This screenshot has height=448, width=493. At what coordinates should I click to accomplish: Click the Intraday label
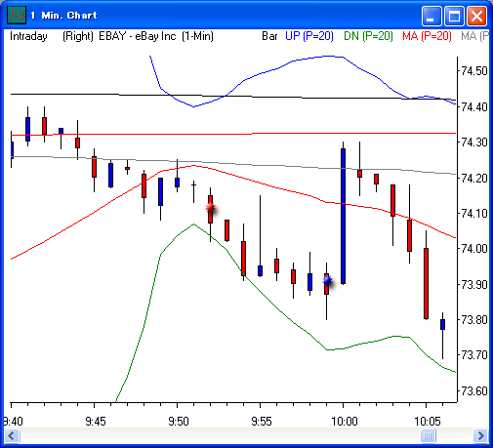pos(28,36)
